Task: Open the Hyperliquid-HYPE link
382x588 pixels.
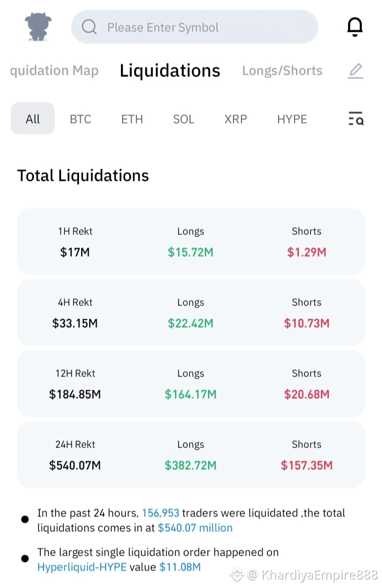Action: [x=82, y=567]
